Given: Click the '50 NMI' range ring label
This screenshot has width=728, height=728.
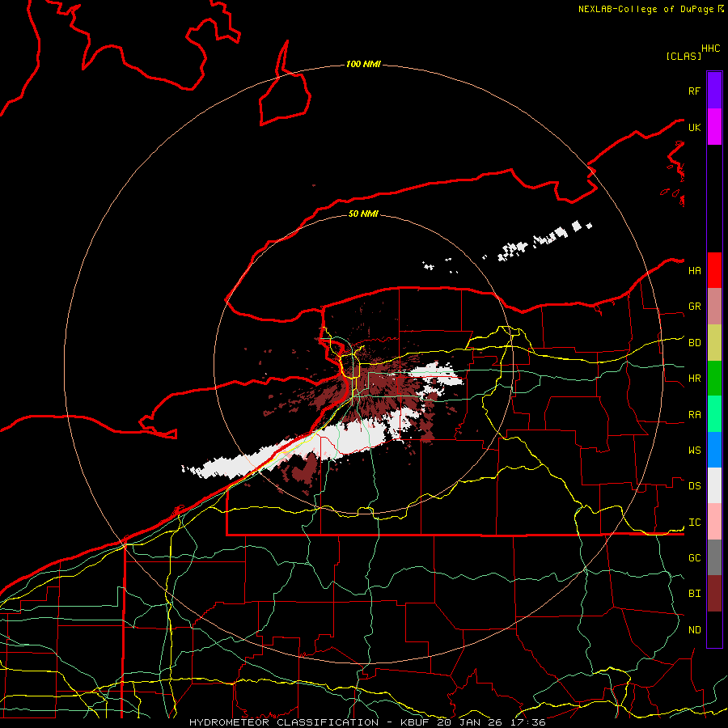Looking at the screenshot, I should 363,214.
